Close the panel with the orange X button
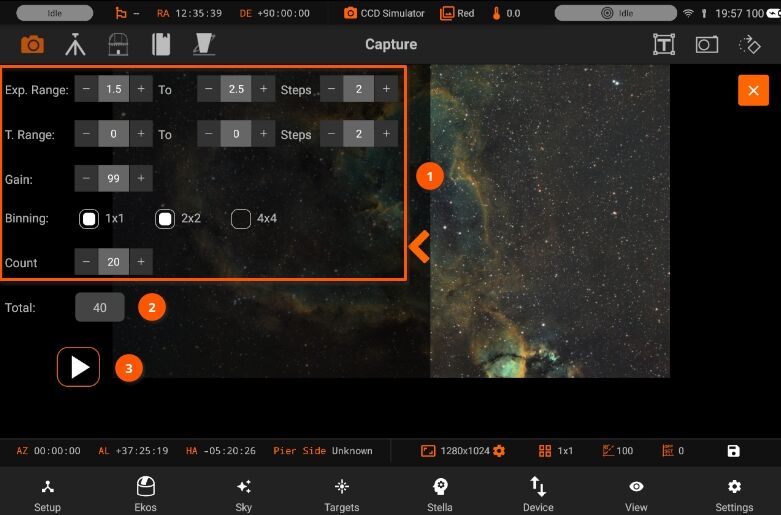Viewport: 781px width, 515px height. [x=753, y=90]
